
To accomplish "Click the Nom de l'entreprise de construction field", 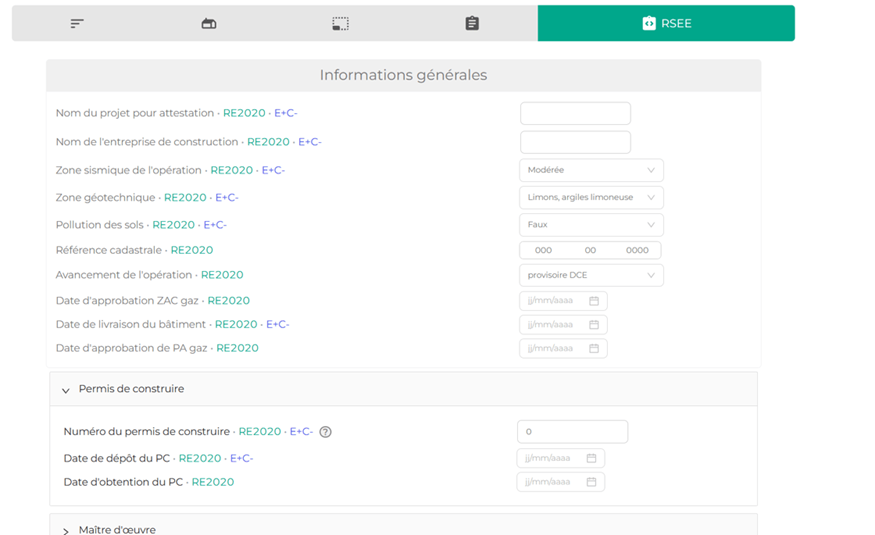I will [575, 142].
